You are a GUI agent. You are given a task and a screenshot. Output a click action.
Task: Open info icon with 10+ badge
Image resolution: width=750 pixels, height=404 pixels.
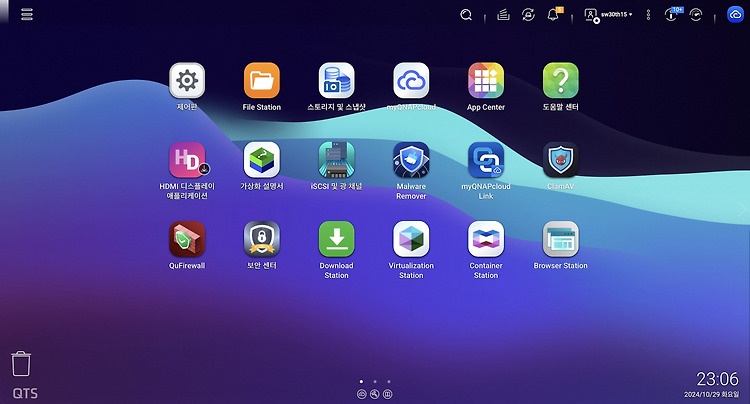coord(672,14)
